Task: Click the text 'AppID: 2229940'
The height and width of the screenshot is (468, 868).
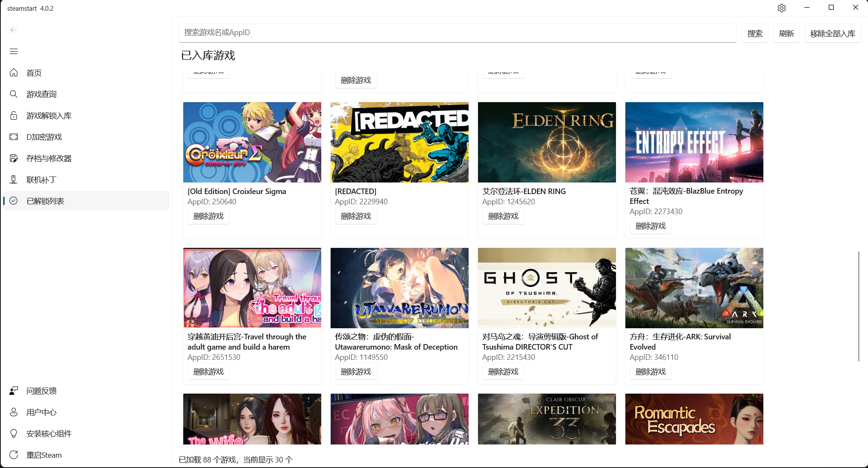Action: click(361, 202)
